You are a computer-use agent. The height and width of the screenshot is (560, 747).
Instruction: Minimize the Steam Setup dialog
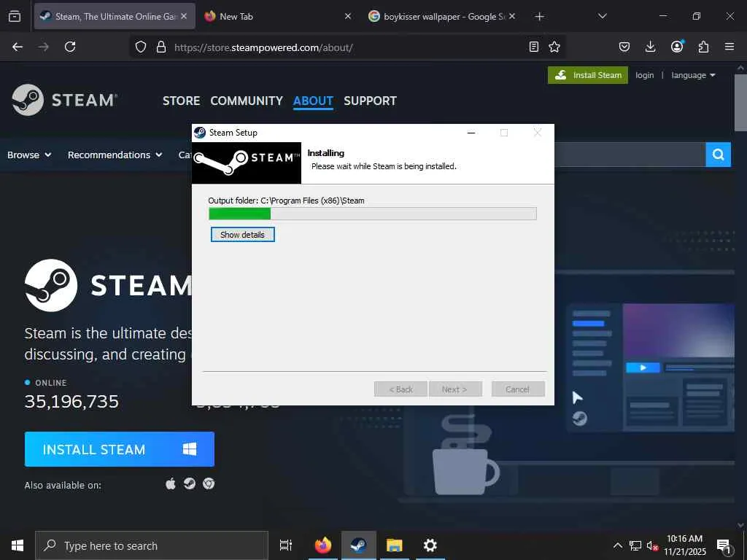[471, 133]
